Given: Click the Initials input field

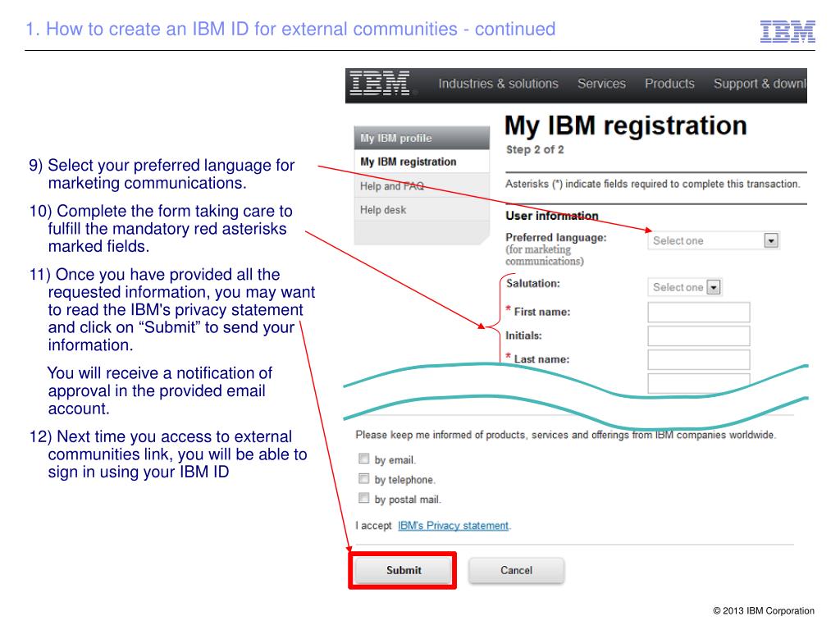Looking at the screenshot, I should pyautogui.click(x=699, y=336).
